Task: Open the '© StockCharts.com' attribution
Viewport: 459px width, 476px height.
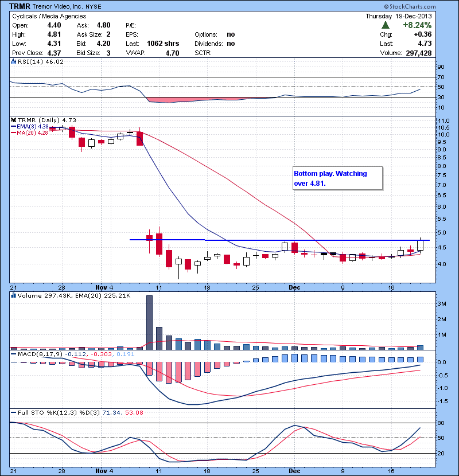Action: [x=410, y=6]
